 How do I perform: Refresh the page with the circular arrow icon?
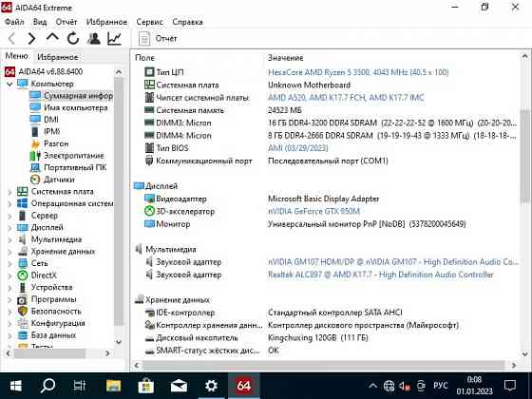[x=73, y=38]
